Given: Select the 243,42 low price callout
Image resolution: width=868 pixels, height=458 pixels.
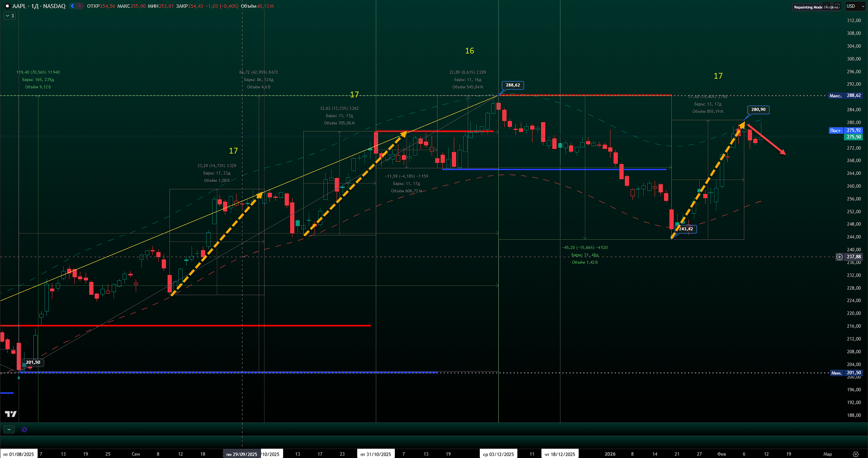Looking at the screenshot, I should point(686,229).
